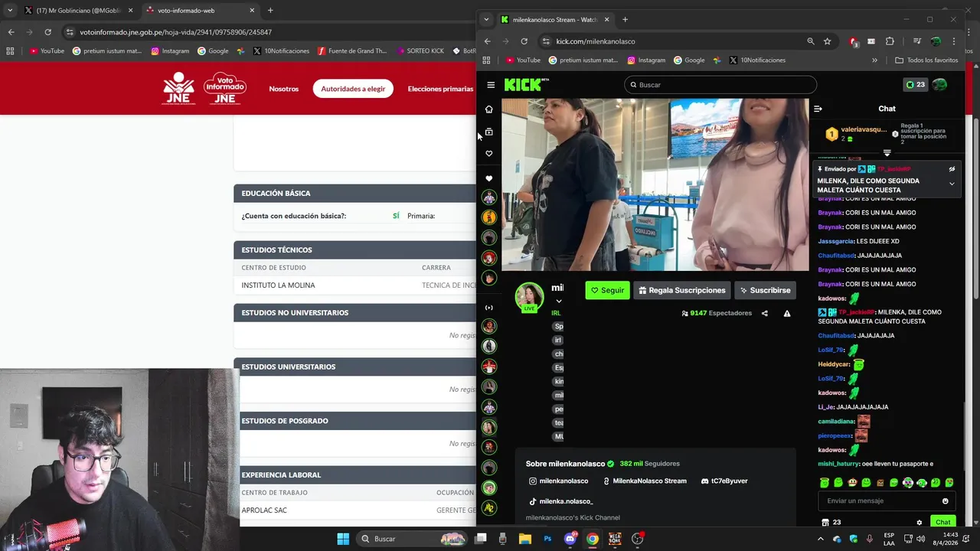Open chat settings gear icon
Screen dimensions: 980x551
coord(920,523)
